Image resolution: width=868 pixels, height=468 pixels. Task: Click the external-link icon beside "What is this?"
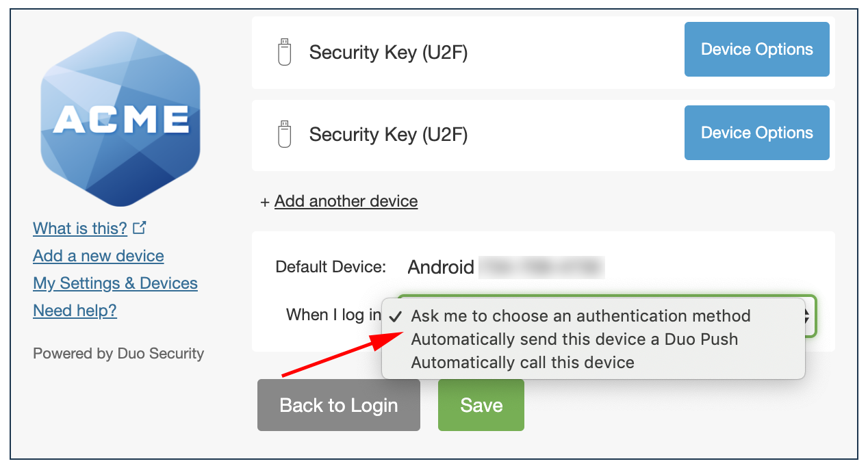140,228
